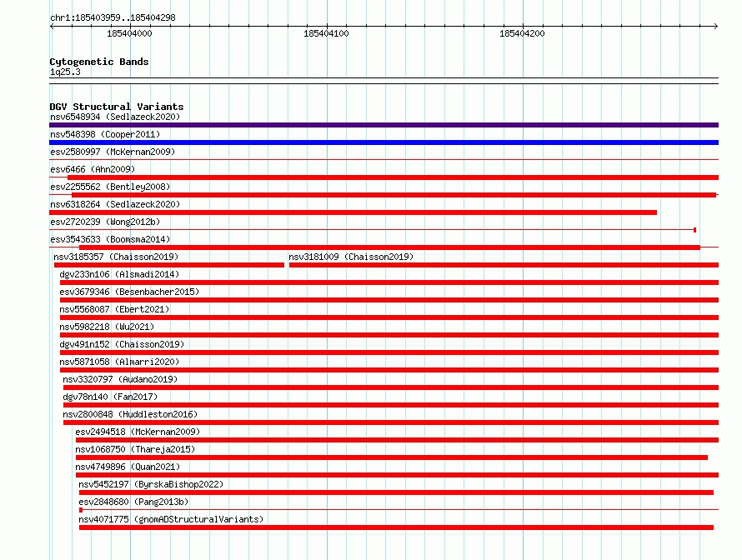Open variant nsv2800848 (Huddleston2016)

pos(130,414)
